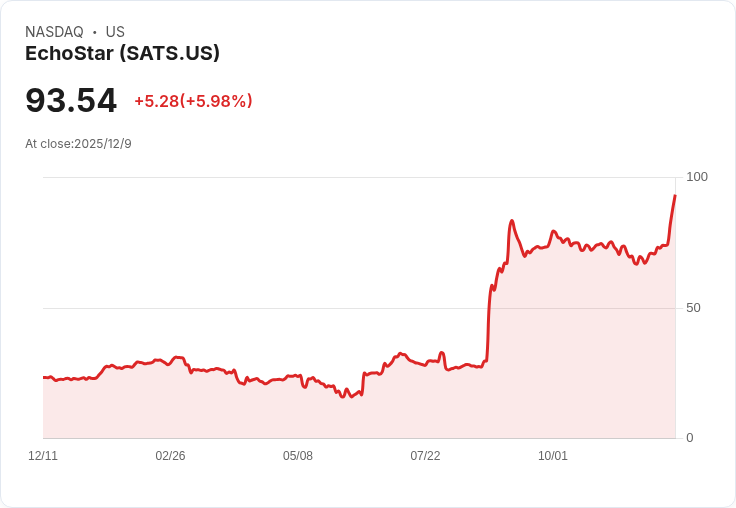Click the 10/01 date label on x-axis
Image resolution: width=736 pixels, height=508 pixels.
(552, 456)
